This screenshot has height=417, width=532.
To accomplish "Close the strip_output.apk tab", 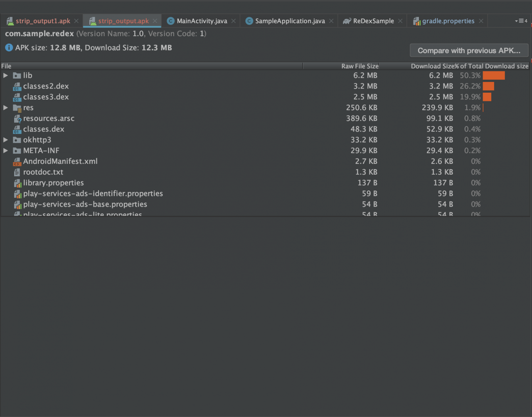I will click(x=155, y=21).
